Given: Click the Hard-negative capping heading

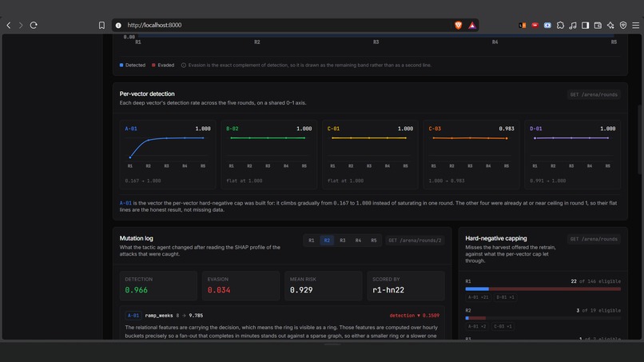Looking at the screenshot, I should [x=496, y=238].
